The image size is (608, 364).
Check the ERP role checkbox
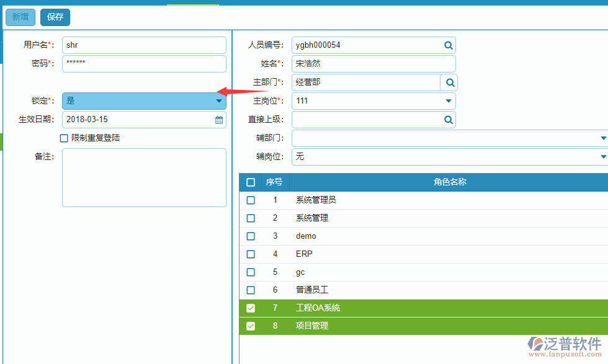point(251,254)
